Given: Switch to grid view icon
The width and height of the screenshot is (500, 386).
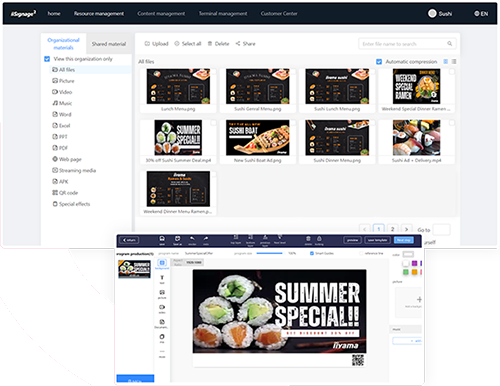Looking at the screenshot, I should click(446, 62).
